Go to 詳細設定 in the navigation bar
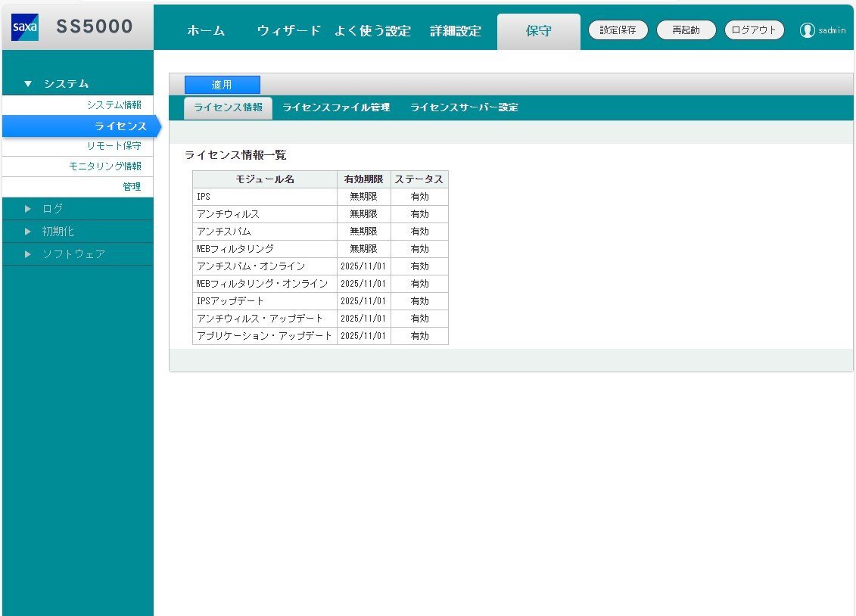This screenshot has width=856, height=616. pyautogui.click(x=454, y=30)
